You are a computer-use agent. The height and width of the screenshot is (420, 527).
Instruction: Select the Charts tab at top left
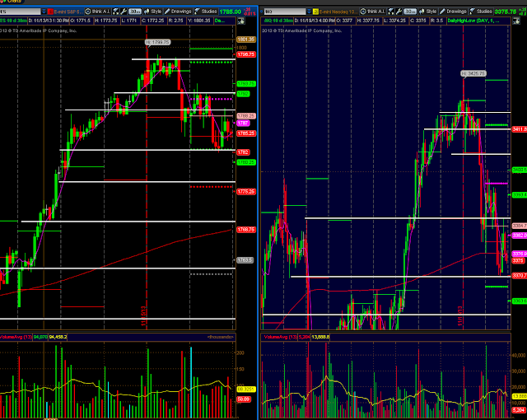tap(12, 2)
